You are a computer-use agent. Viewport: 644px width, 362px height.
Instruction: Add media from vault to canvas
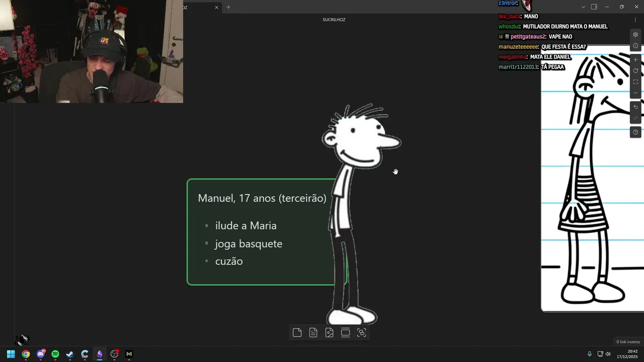pyautogui.click(x=330, y=332)
